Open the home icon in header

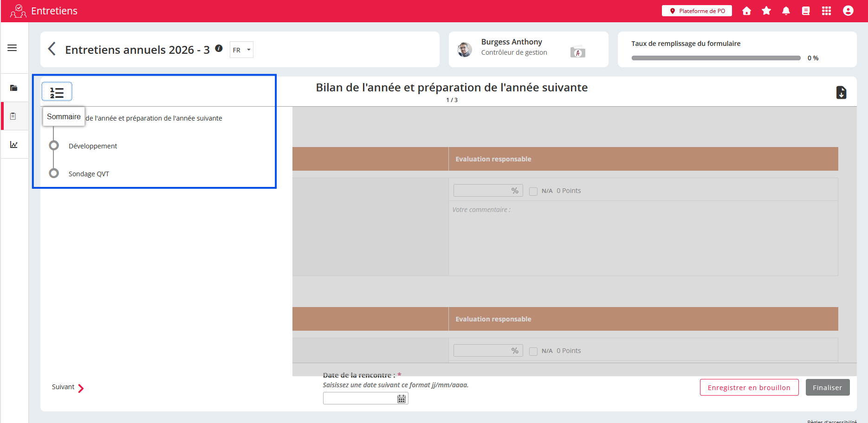point(746,11)
